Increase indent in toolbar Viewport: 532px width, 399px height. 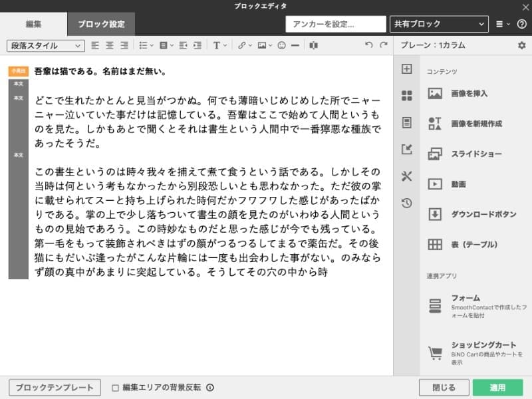click(x=198, y=45)
